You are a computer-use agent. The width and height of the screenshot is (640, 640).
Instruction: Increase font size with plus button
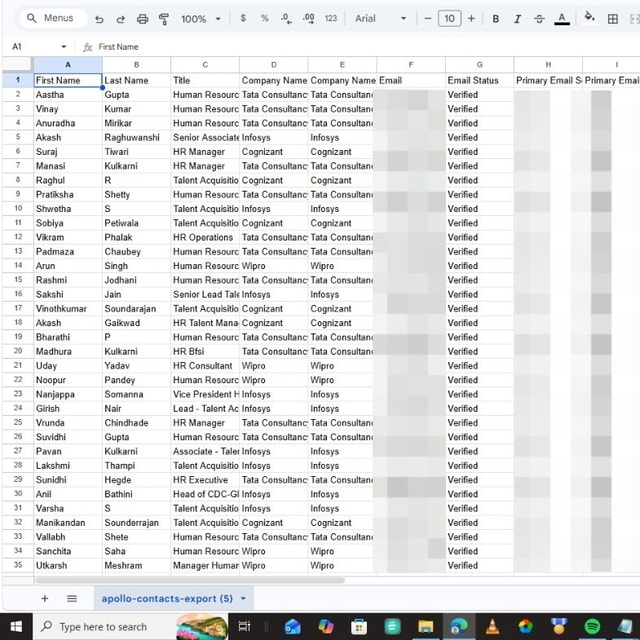(471, 18)
